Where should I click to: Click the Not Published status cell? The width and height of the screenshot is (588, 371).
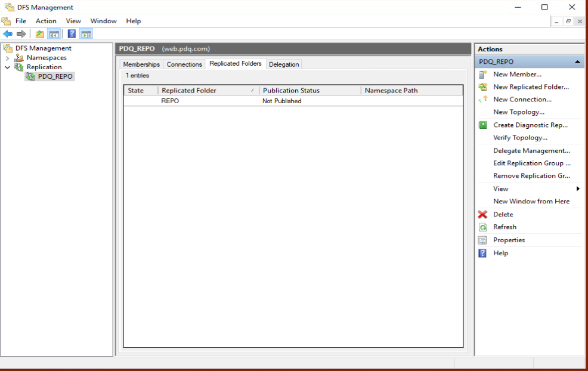281,101
